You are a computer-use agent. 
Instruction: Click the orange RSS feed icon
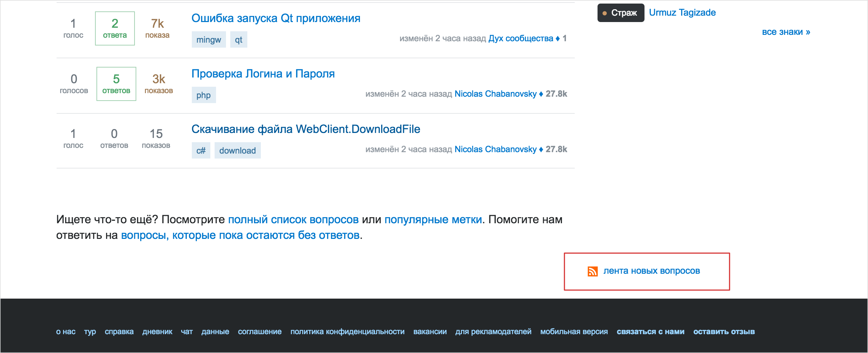[593, 271]
